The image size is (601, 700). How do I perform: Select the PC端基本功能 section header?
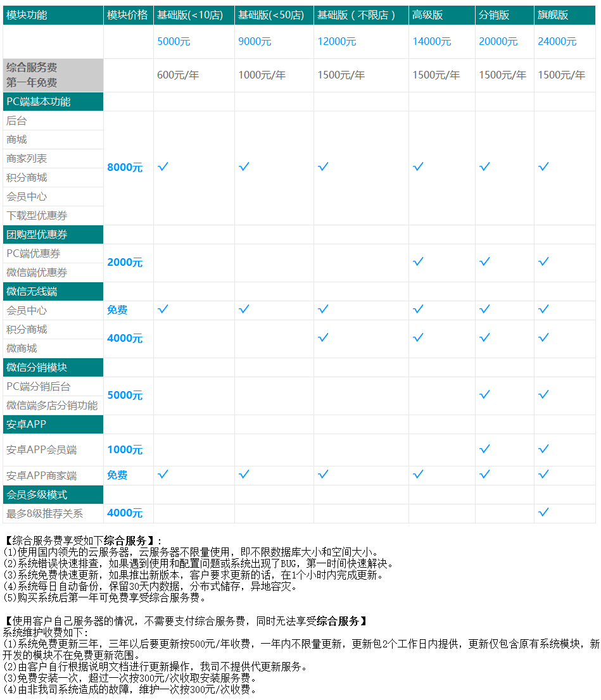point(53,102)
